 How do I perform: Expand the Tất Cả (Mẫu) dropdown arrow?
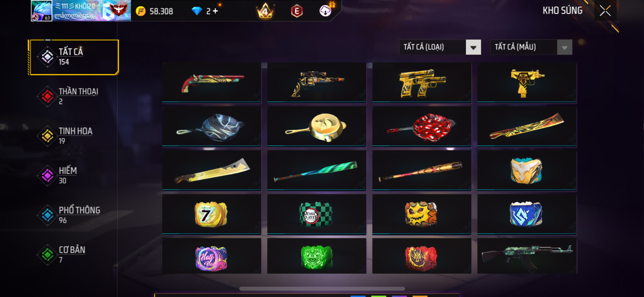coord(564,48)
